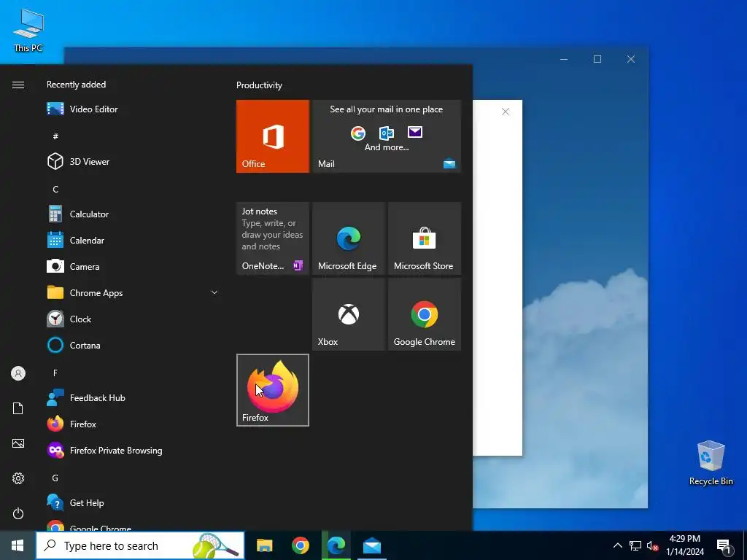Select the This PC desktop icon
Viewport: 747px width, 560px height.
pyautogui.click(x=28, y=31)
